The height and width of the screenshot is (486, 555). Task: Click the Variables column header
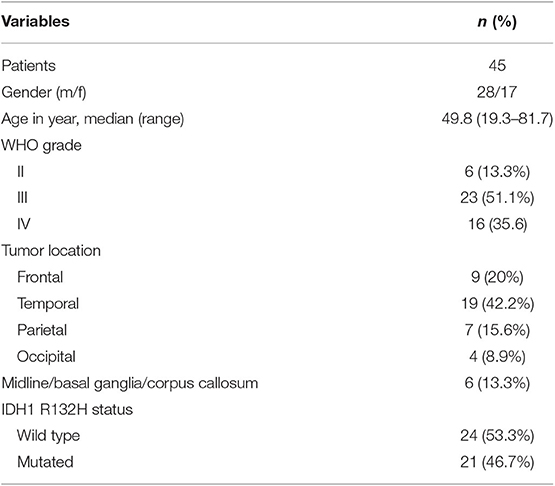(x=35, y=22)
